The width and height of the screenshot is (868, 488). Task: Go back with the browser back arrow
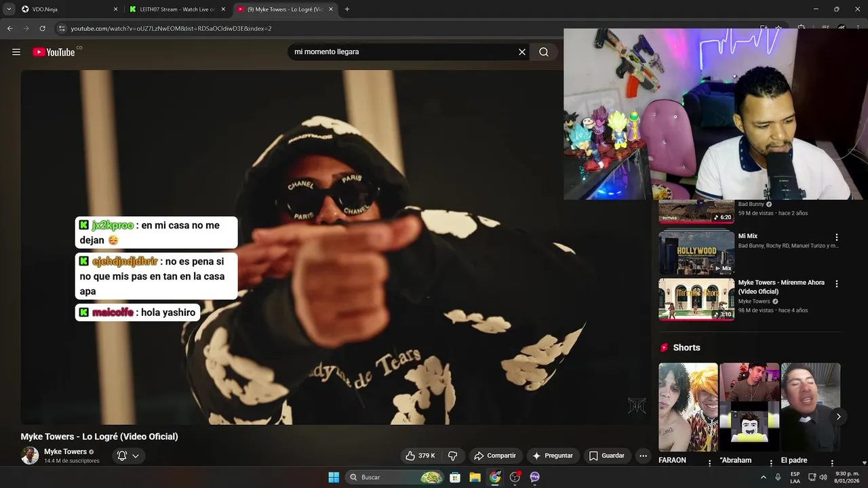click(9, 28)
